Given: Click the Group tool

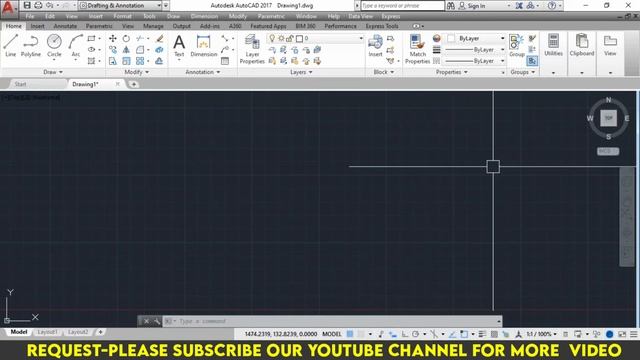Looking at the screenshot, I should pyautogui.click(x=517, y=46).
